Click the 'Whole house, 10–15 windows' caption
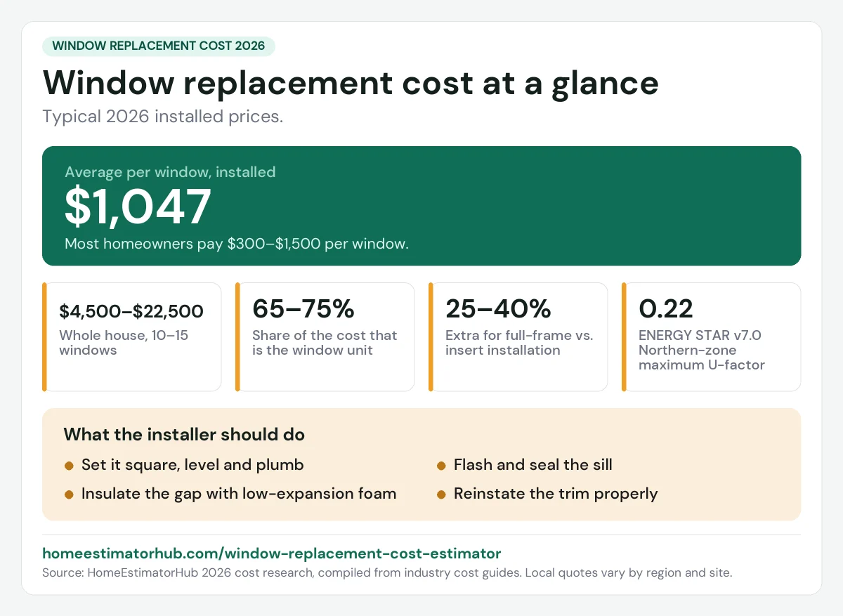Screen dimensions: 843x616 [x=124, y=343]
